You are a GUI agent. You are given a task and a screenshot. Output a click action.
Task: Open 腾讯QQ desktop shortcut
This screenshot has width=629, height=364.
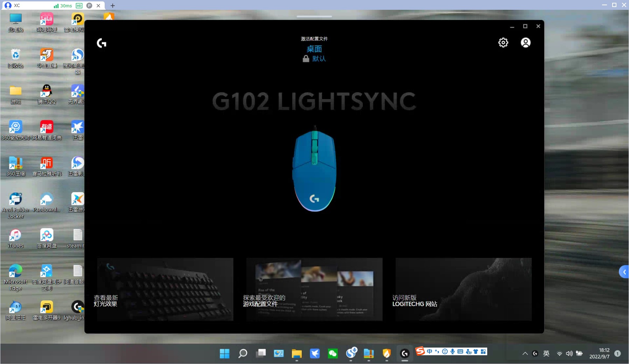point(47,94)
